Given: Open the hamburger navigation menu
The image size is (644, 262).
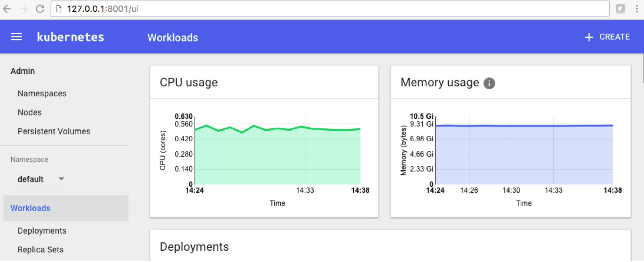Looking at the screenshot, I should 16,37.
